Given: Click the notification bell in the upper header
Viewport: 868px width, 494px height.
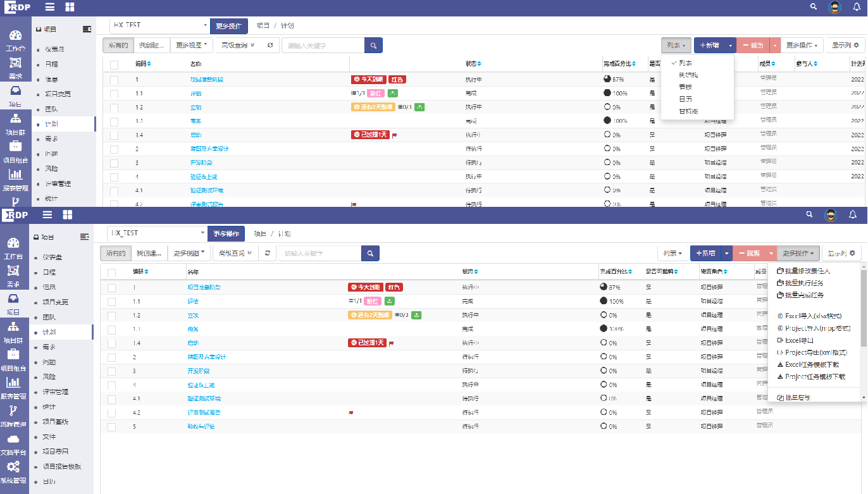Looking at the screenshot, I should (x=857, y=7).
